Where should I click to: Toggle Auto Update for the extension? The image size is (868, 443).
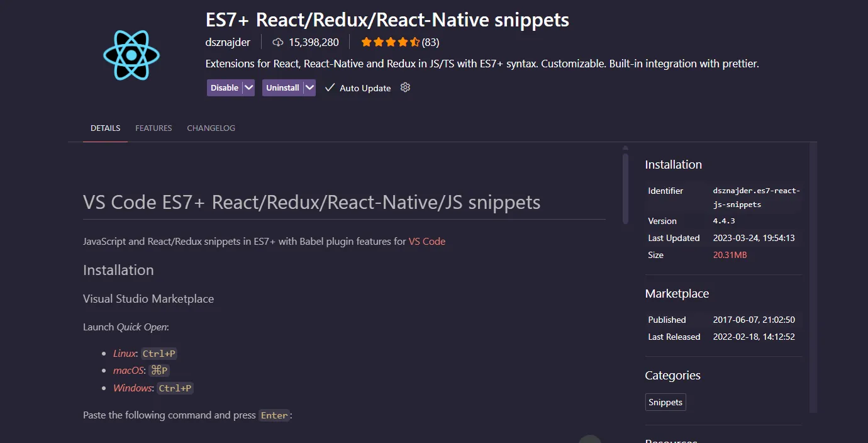coord(365,87)
